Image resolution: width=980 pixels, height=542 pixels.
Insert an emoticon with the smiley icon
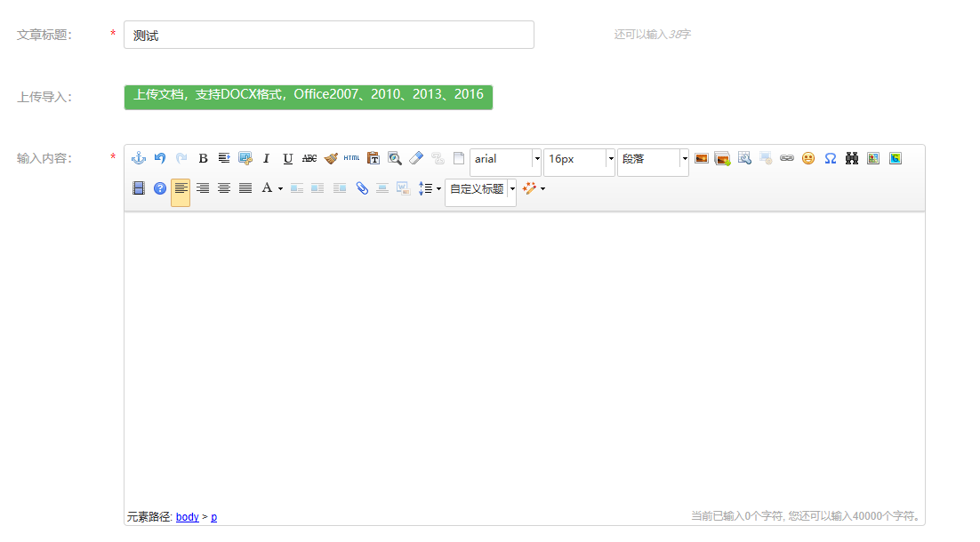[808, 158]
